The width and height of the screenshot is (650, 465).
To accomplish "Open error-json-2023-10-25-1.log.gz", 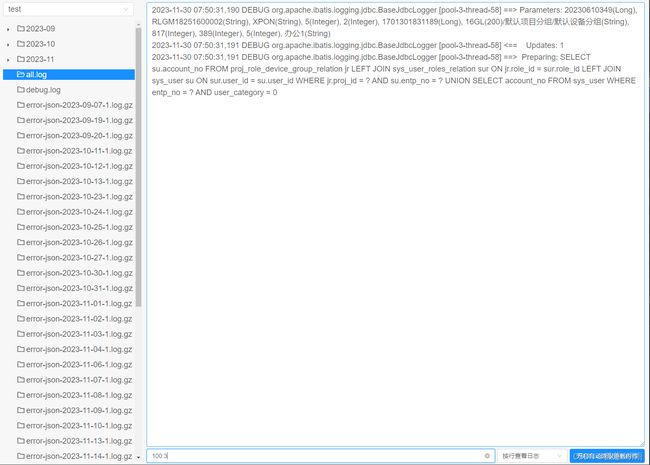I will 79,228.
